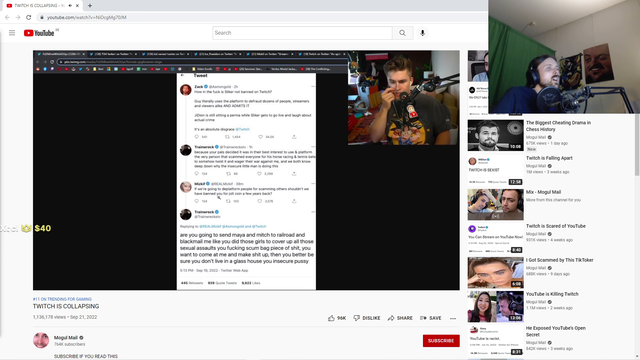Open more actions three-dot menu
The width and height of the screenshot is (640, 360).
pos(453,318)
